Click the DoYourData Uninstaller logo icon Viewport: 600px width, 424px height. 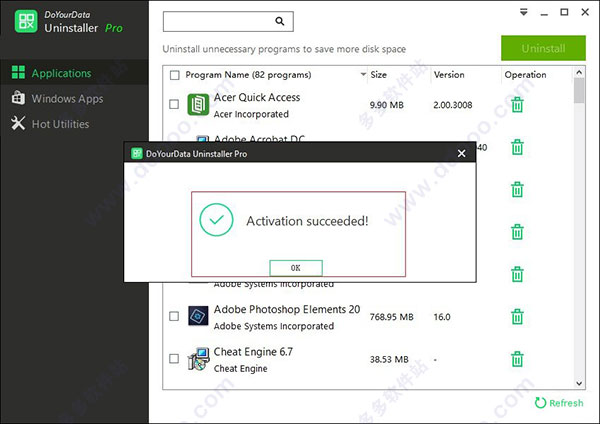click(x=26, y=21)
